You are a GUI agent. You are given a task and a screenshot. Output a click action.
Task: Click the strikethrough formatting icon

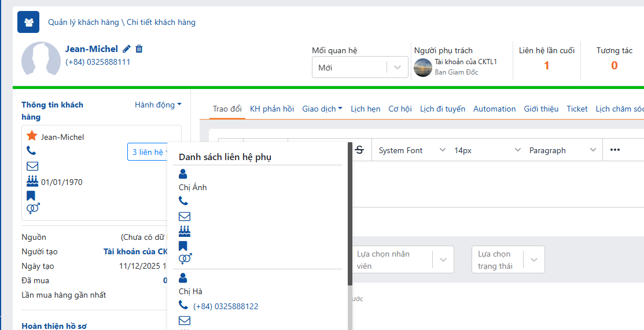(x=359, y=150)
